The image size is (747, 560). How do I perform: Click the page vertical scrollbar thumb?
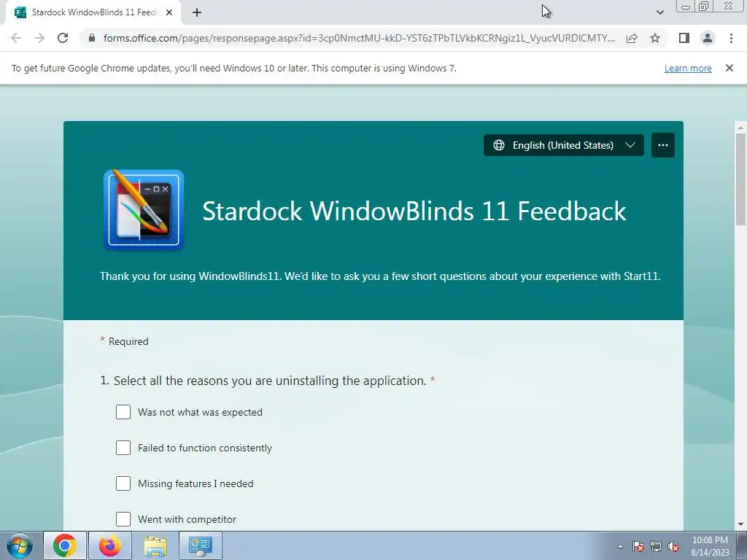[740, 179]
